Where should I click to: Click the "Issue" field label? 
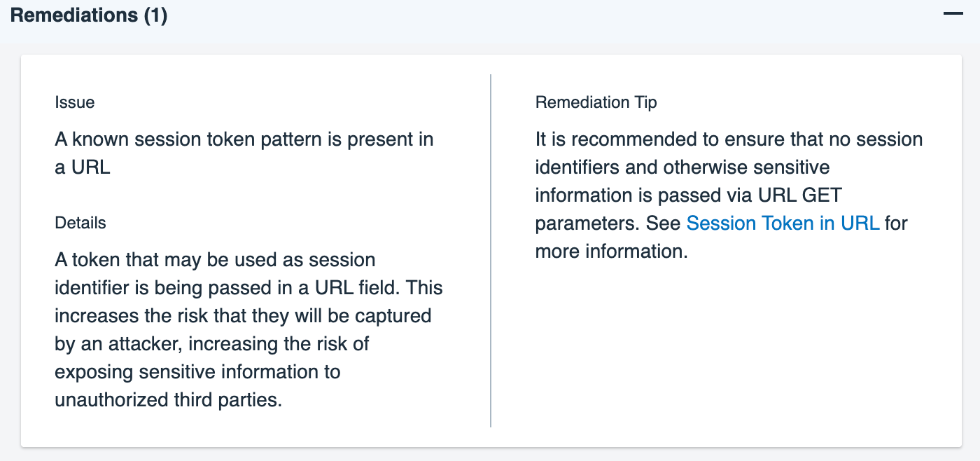tap(75, 102)
